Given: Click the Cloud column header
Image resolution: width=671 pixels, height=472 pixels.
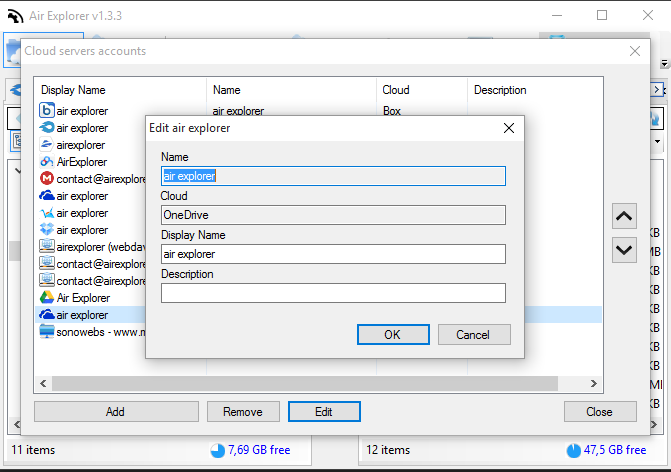Looking at the screenshot, I should point(422,90).
